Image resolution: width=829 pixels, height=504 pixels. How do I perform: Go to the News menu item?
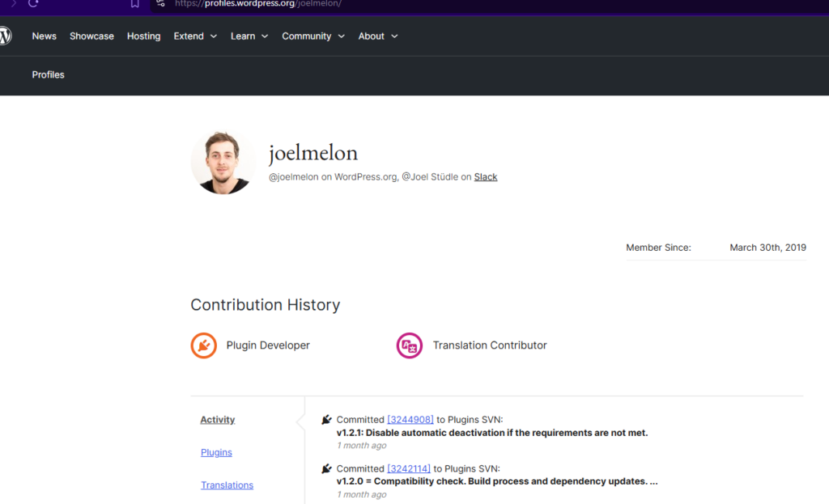pyautogui.click(x=45, y=36)
